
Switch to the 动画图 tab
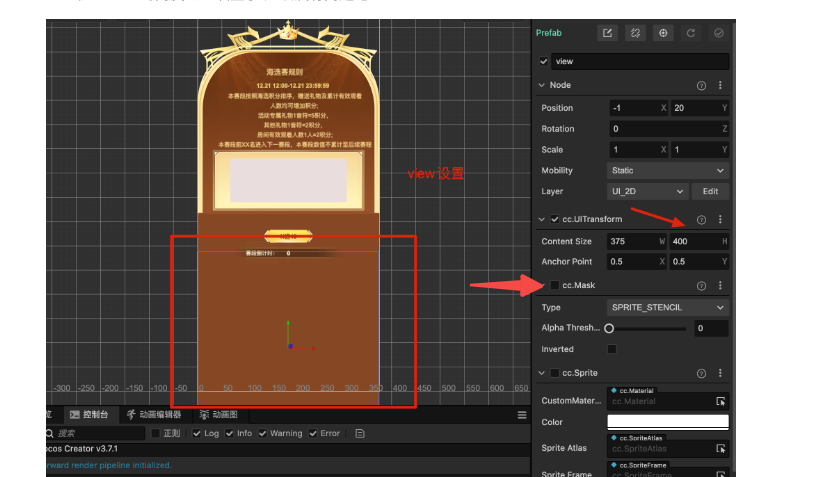(x=218, y=415)
